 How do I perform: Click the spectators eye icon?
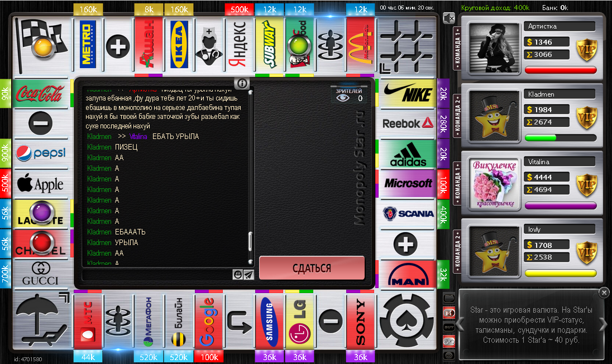[343, 98]
